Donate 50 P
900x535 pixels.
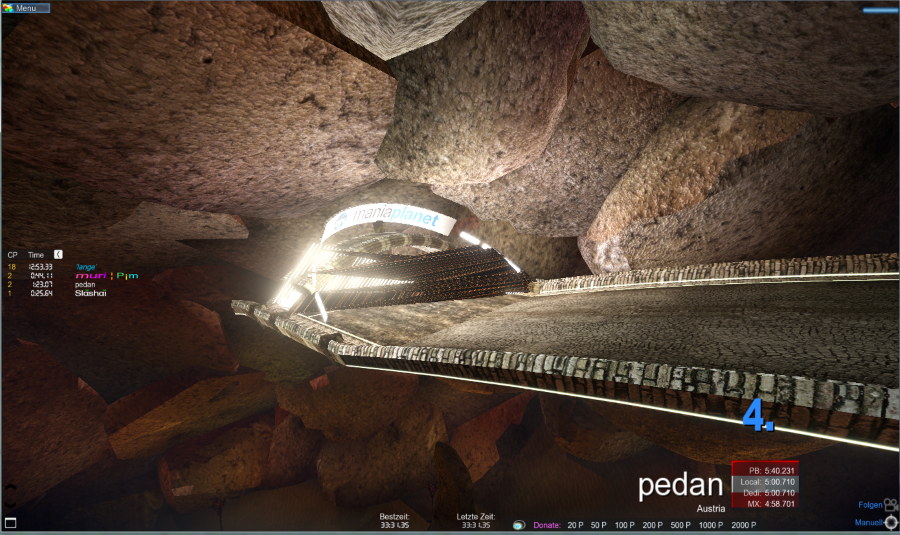pos(598,525)
